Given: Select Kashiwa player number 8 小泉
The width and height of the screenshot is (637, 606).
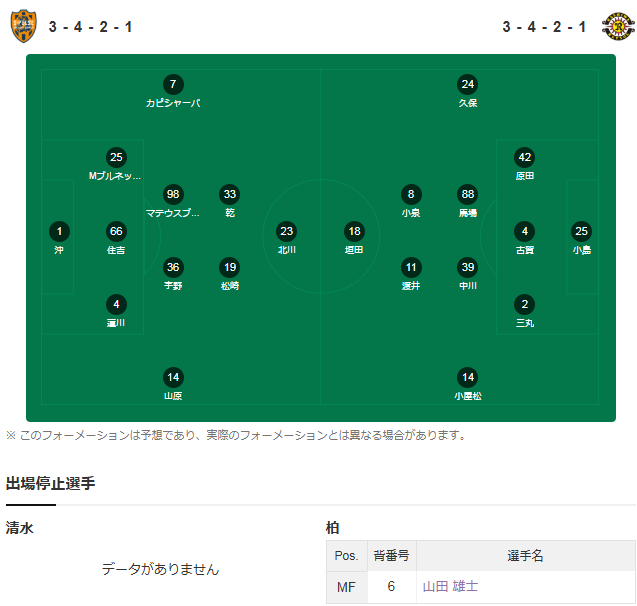Looking at the screenshot, I should pyautogui.click(x=411, y=195).
